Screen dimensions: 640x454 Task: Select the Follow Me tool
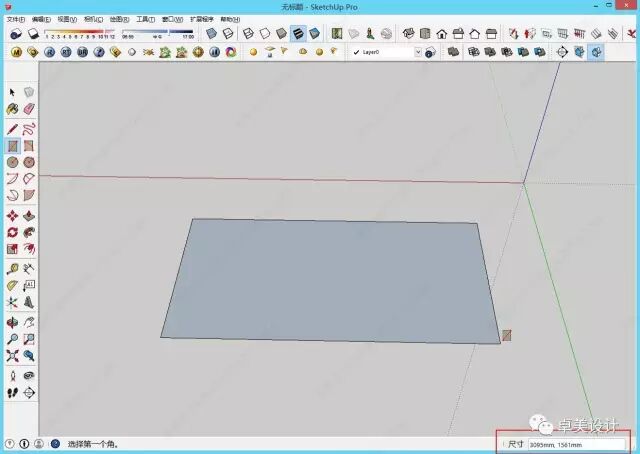pos(29,232)
